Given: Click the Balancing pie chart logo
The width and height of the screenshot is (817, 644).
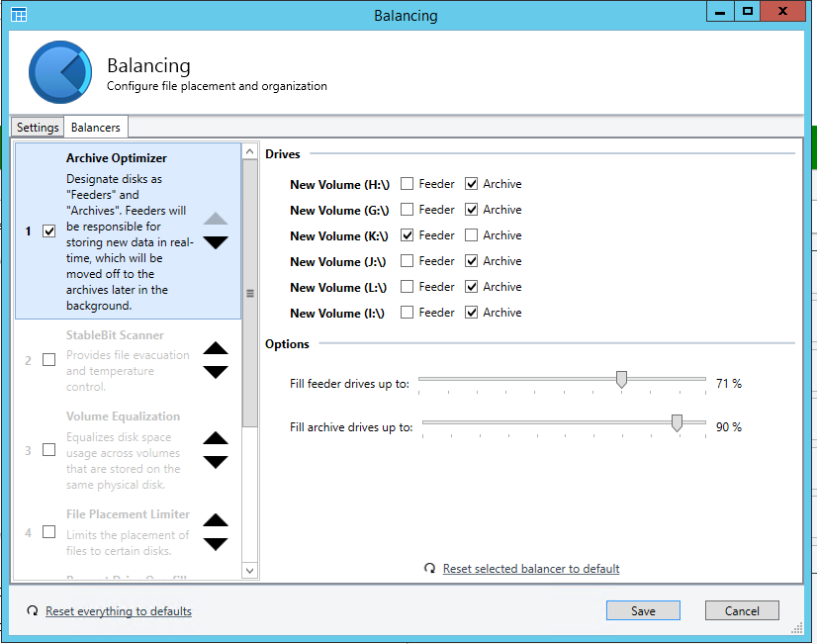Looking at the screenshot, I should [60, 72].
